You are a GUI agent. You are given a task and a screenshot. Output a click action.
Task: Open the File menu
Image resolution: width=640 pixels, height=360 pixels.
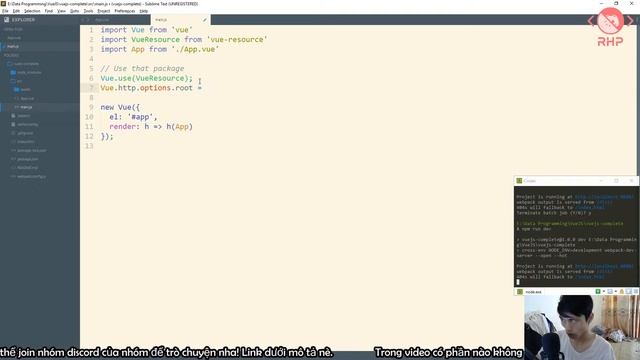5,11
